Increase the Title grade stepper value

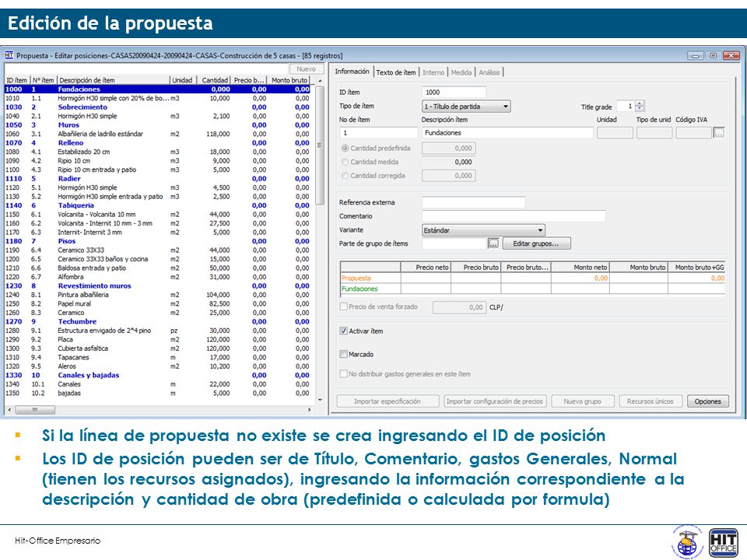[x=640, y=103]
